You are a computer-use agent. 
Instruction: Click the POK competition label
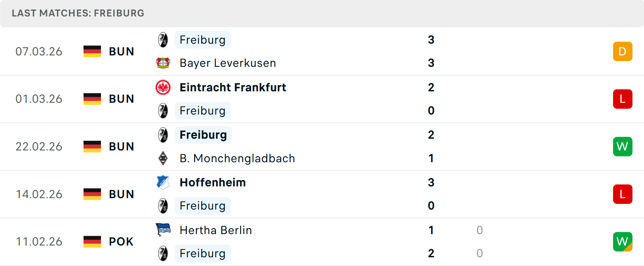[121, 241]
